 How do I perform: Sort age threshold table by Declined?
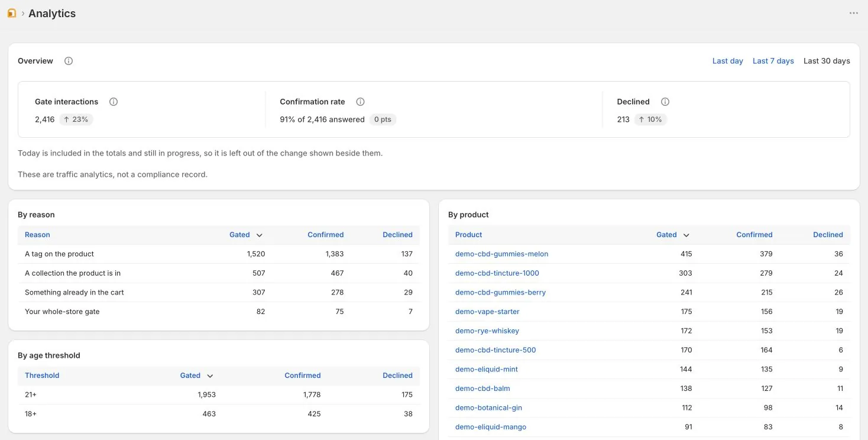397,376
